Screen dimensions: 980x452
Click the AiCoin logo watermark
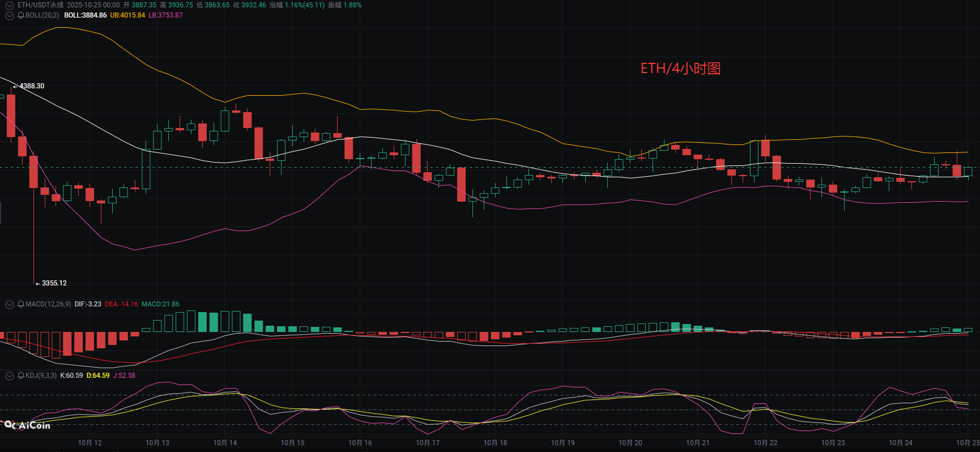tap(27, 425)
